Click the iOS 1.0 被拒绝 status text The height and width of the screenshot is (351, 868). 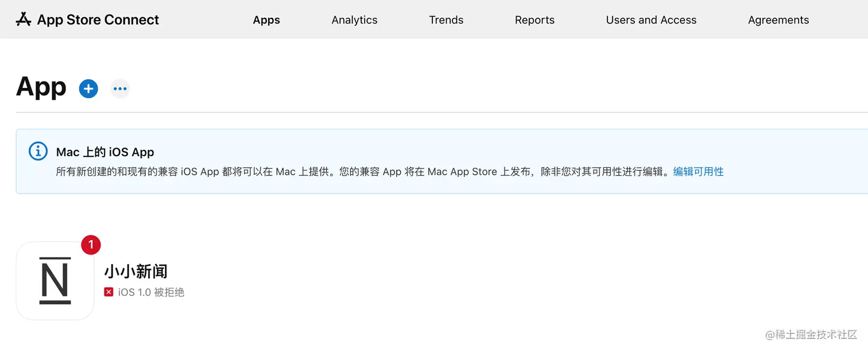pos(151,292)
